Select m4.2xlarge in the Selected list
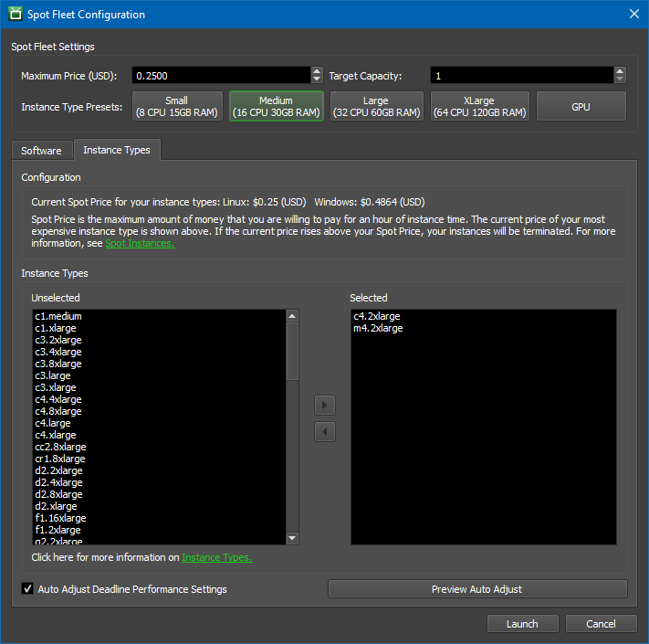 378,328
